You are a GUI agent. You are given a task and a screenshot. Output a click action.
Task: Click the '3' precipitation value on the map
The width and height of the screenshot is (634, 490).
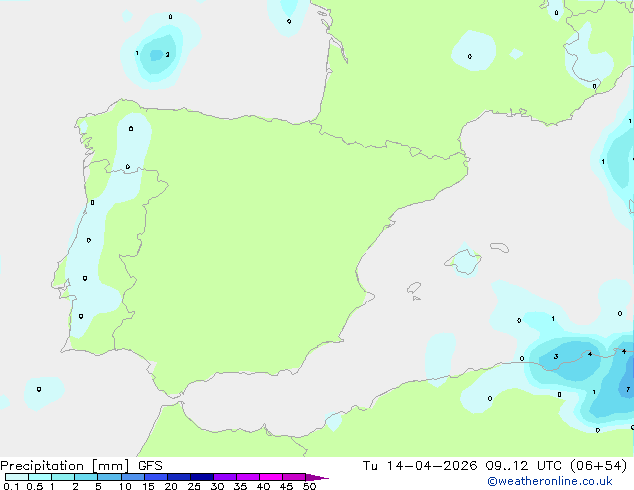tap(556, 356)
